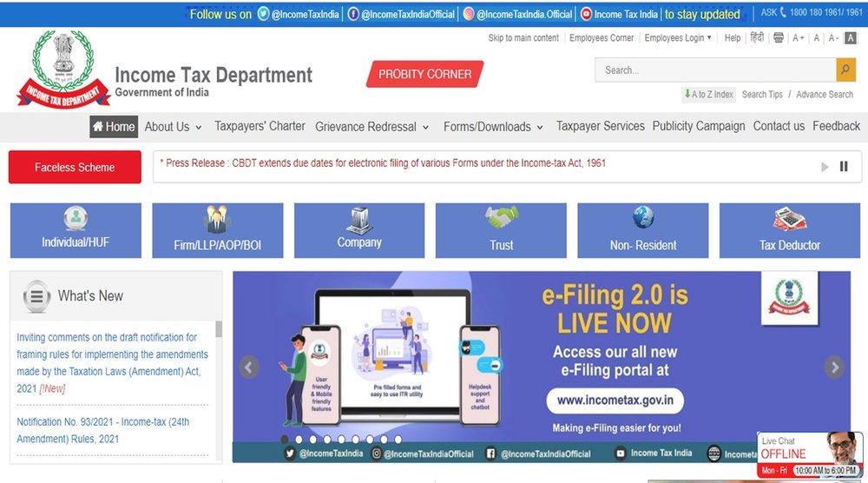Open the Employees Login dropdown

pos(677,38)
